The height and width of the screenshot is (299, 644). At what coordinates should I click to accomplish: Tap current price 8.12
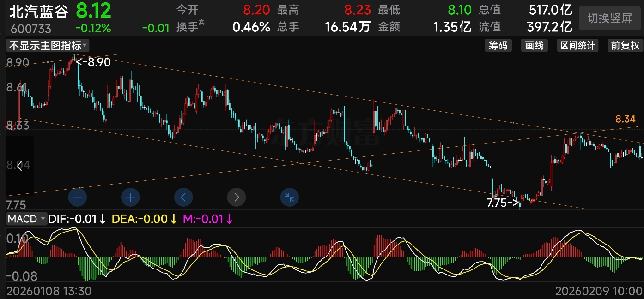pos(93,10)
